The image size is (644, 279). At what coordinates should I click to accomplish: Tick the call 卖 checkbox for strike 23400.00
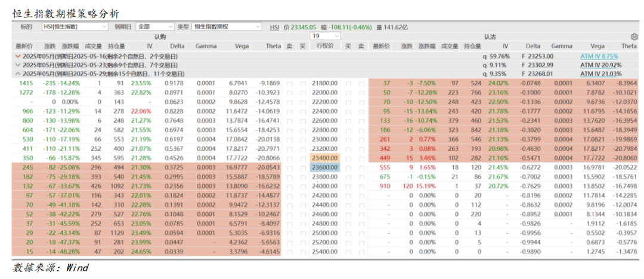[289, 158]
